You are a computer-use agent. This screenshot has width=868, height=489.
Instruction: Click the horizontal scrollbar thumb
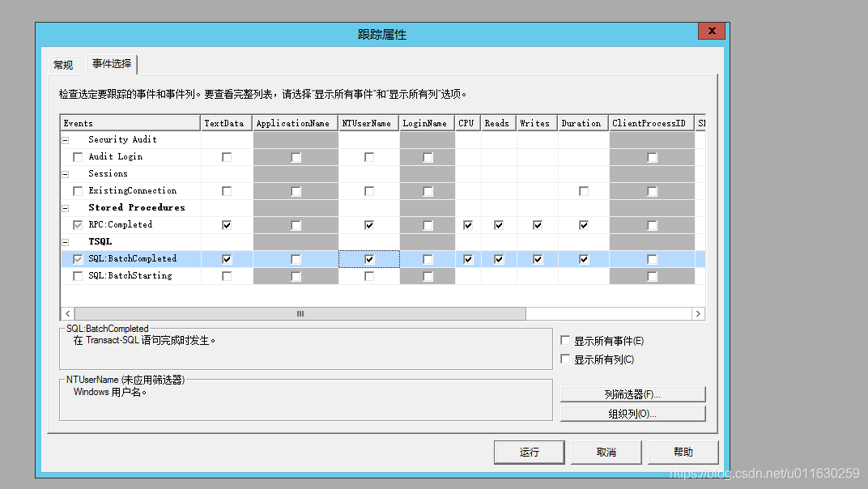[300, 314]
